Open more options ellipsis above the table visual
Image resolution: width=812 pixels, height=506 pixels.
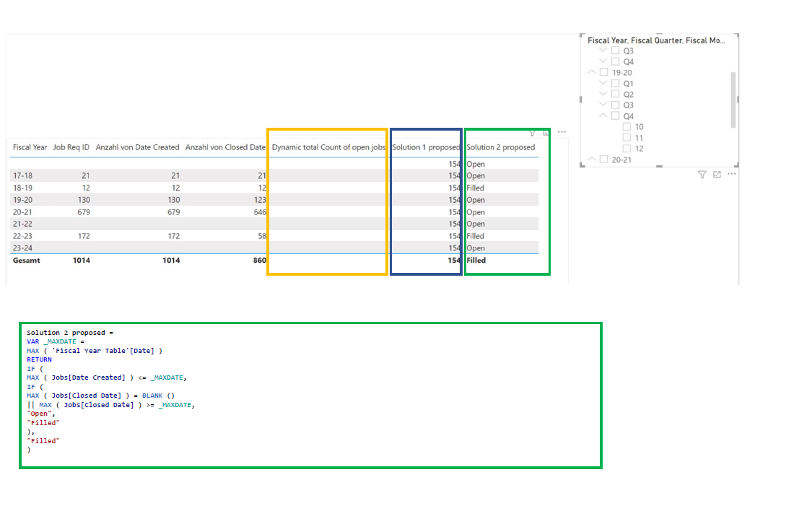pyautogui.click(x=562, y=132)
